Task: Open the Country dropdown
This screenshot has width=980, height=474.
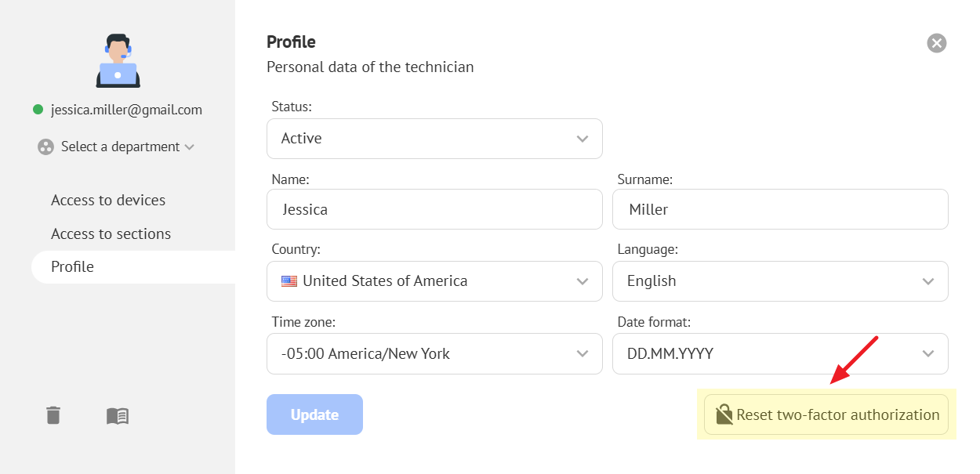Action: point(434,281)
